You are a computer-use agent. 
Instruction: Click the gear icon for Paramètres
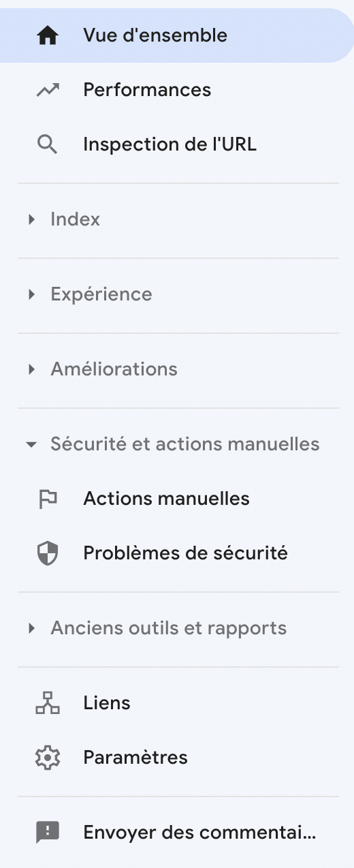48,758
